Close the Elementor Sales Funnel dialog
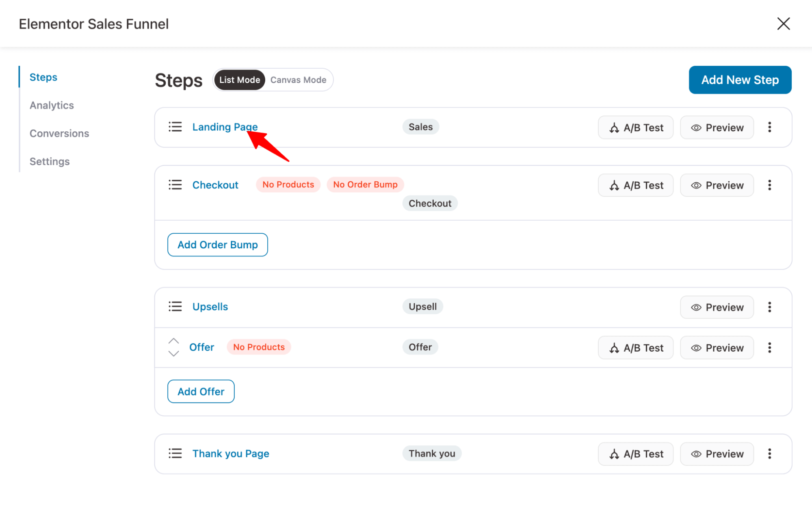This screenshot has height=526, width=812. coord(784,24)
